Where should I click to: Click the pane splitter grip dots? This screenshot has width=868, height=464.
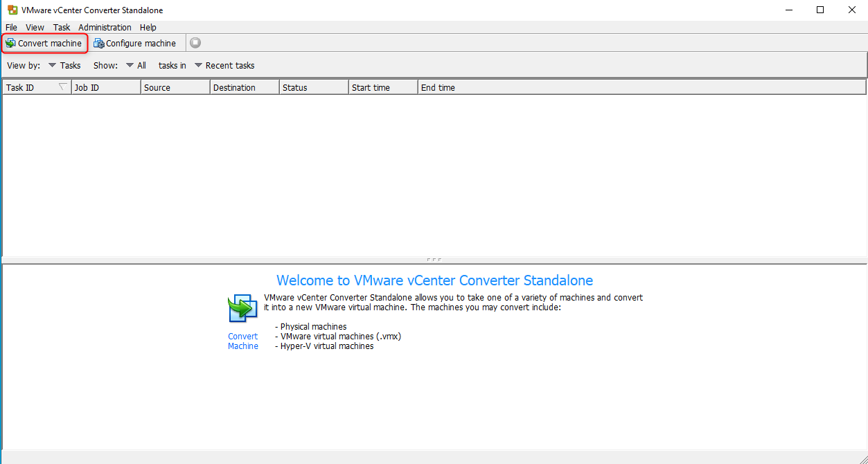[x=434, y=260]
